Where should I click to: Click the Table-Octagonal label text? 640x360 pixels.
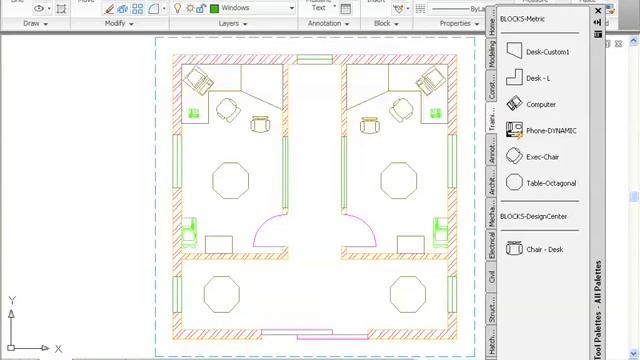point(551,183)
